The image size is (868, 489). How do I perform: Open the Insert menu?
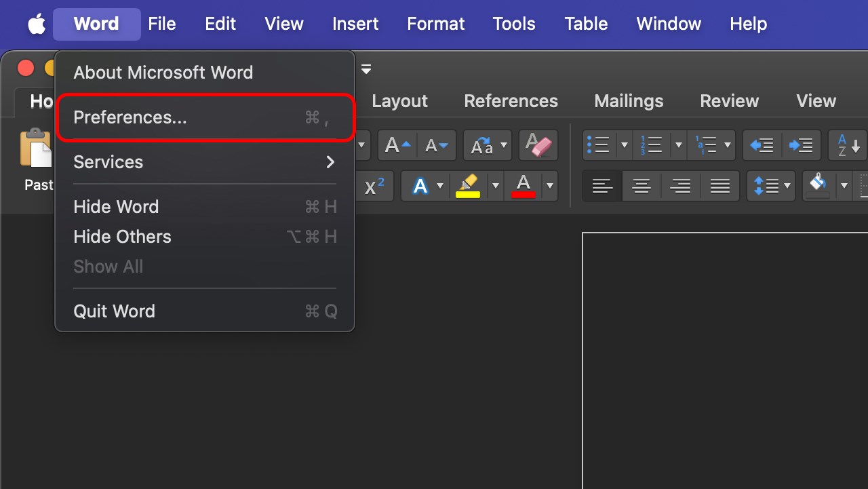355,24
